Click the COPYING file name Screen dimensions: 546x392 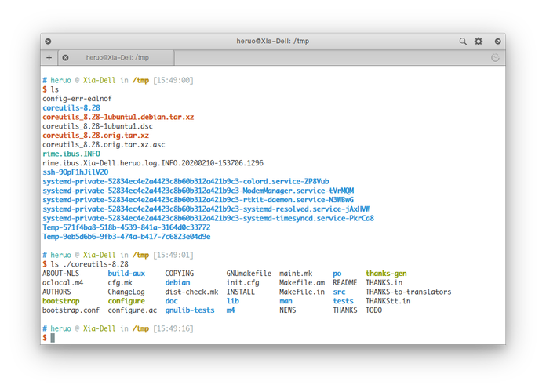coord(180,274)
